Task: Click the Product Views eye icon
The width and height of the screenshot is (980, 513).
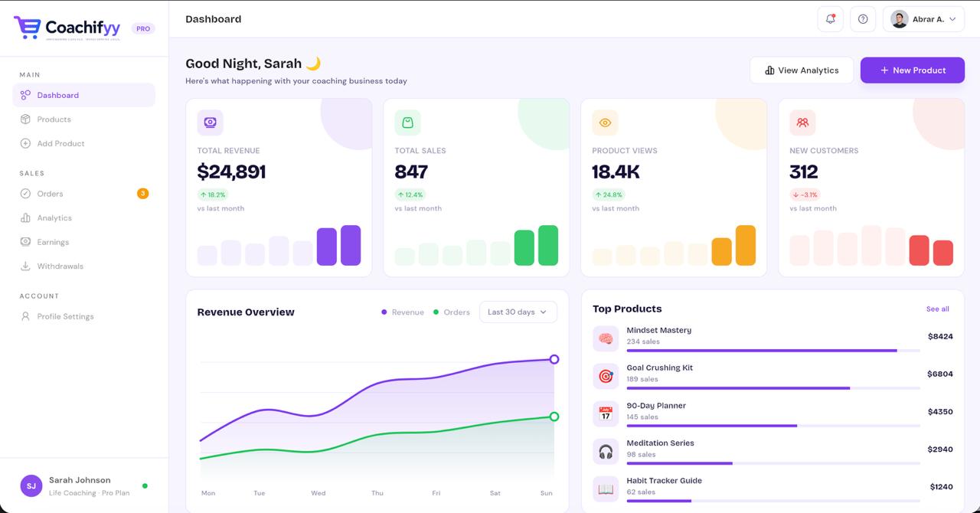Action: [605, 123]
